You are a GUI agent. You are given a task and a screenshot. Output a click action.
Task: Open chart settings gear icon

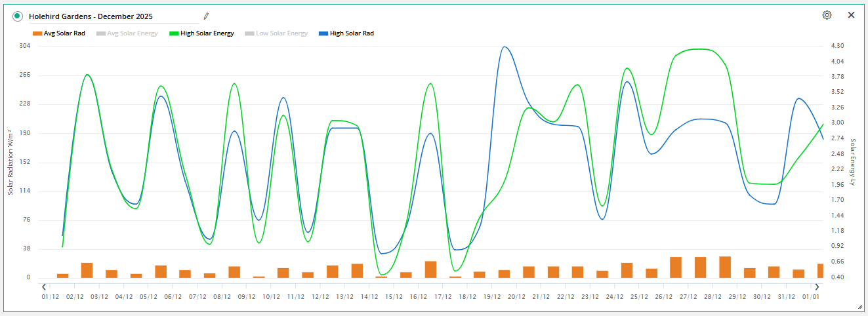point(827,15)
